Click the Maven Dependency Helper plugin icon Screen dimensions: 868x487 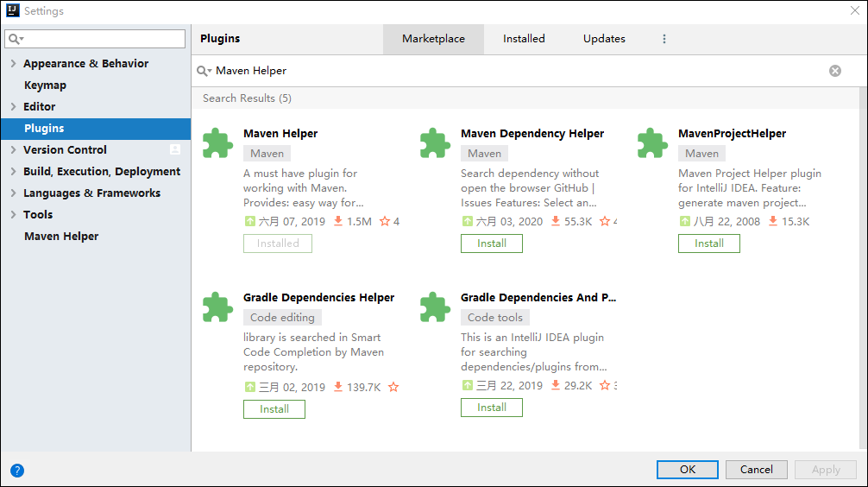[435, 143]
